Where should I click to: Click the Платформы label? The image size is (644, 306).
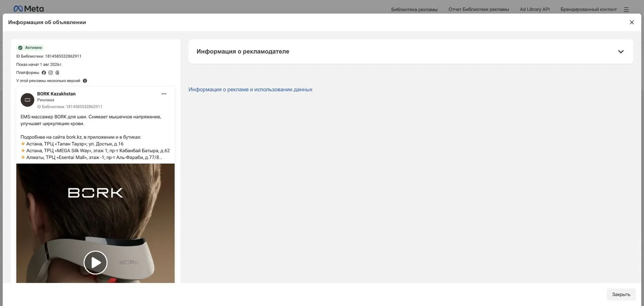[28, 72]
